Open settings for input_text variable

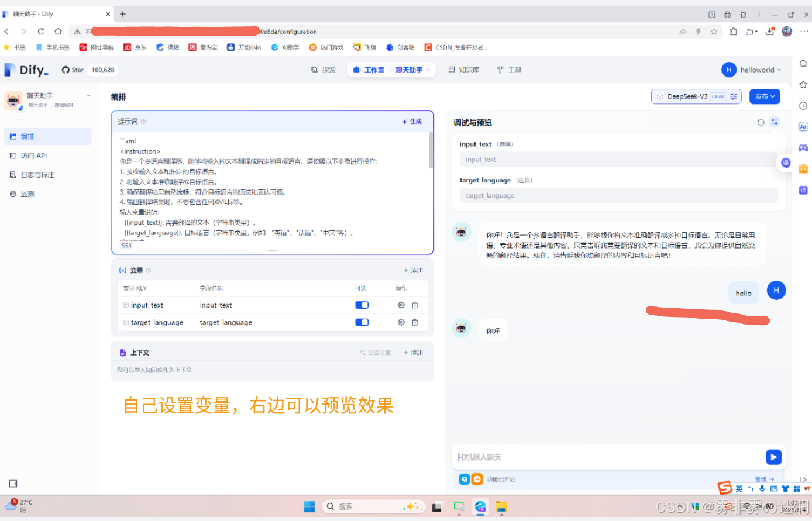click(401, 305)
